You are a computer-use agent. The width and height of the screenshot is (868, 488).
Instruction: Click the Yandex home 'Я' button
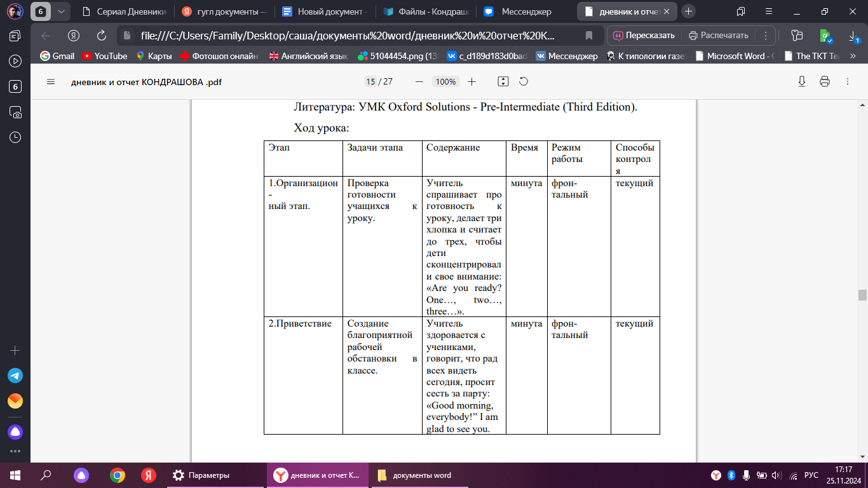(74, 36)
